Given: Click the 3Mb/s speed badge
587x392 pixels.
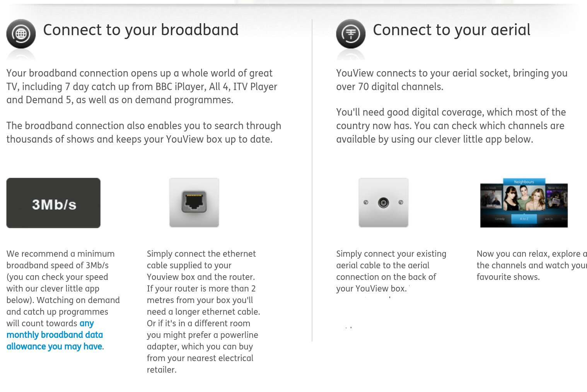Looking at the screenshot, I should pyautogui.click(x=53, y=203).
